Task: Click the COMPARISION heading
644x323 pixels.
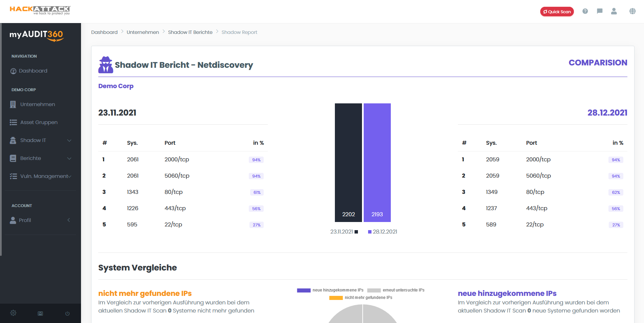Action: [x=598, y=63]
